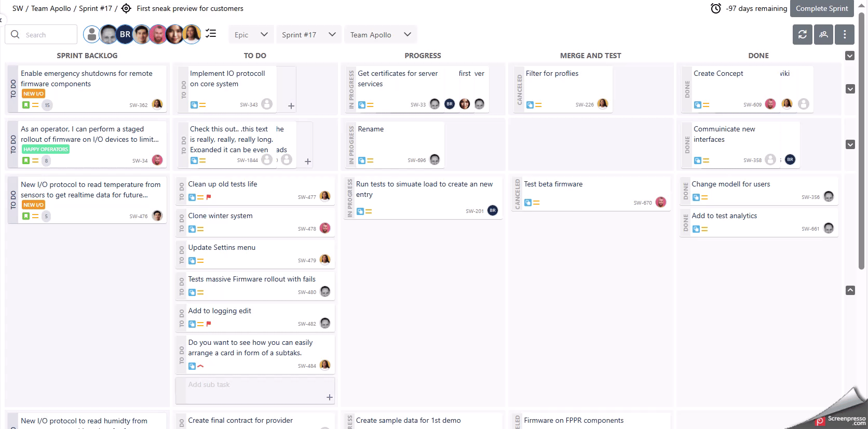The height and width of the screenshot is (429, 868).
Task: Collapse the left sidebar arrow
Action: coord(2,20)
